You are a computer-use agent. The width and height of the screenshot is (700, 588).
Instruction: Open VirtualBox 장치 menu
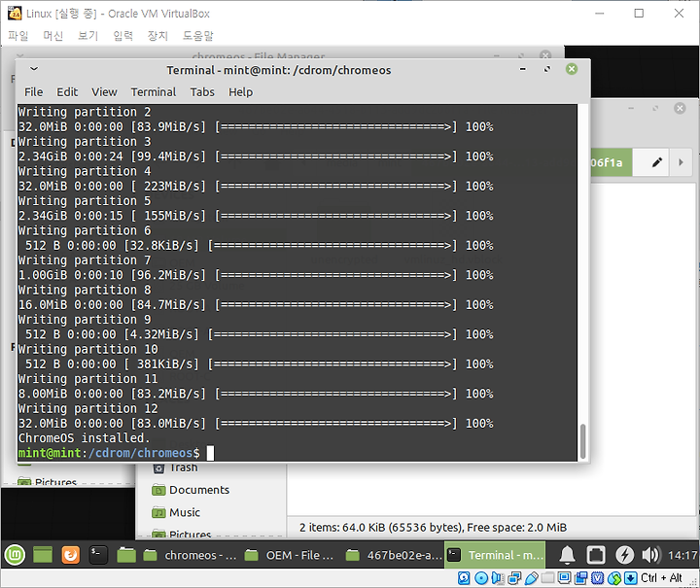157,35
